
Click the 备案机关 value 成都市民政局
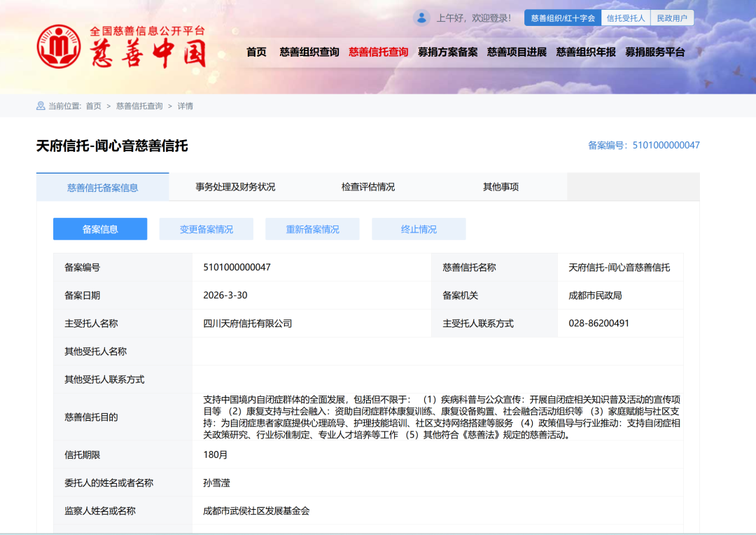[595, 296]
